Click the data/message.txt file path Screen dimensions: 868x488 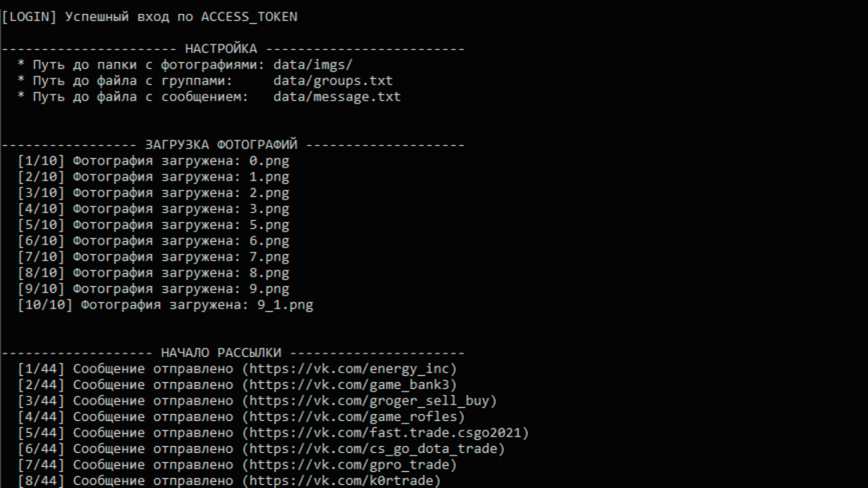pos(337,97)
